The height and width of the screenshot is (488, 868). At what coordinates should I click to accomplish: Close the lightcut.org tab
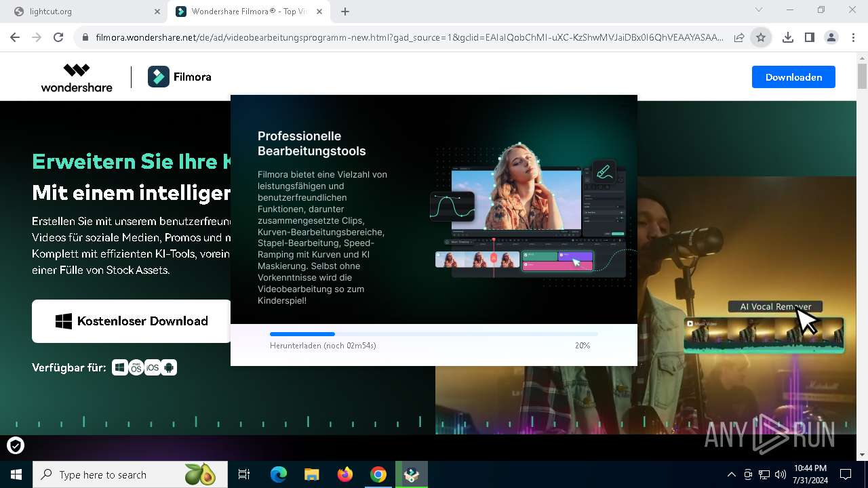click(x=157, y=12)
